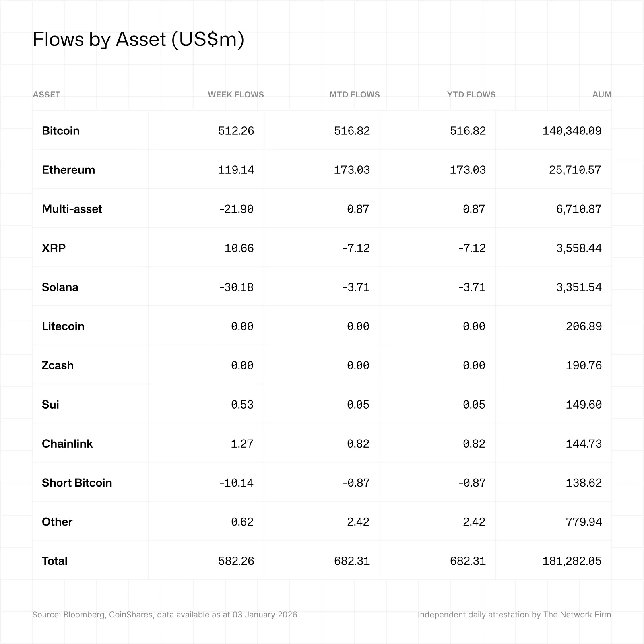Image resolution: width=644 pixels, height=644 pixels.
Task: Click the WEEK FLOWS column header
Action: pyautogui.click(x=236, y=95)
